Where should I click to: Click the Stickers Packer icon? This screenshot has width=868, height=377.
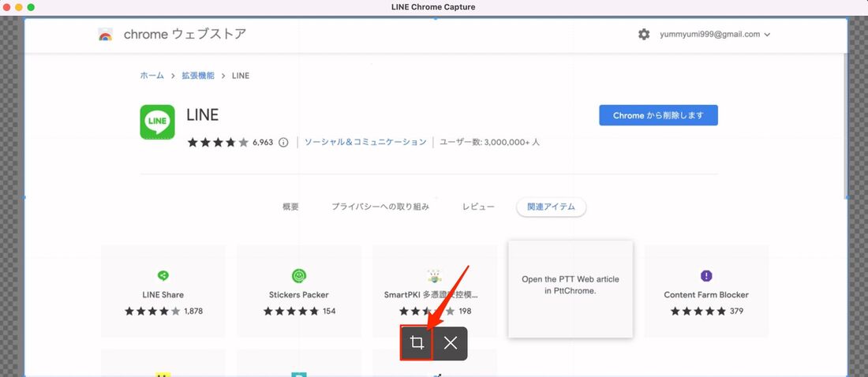[x=299, y=275]
